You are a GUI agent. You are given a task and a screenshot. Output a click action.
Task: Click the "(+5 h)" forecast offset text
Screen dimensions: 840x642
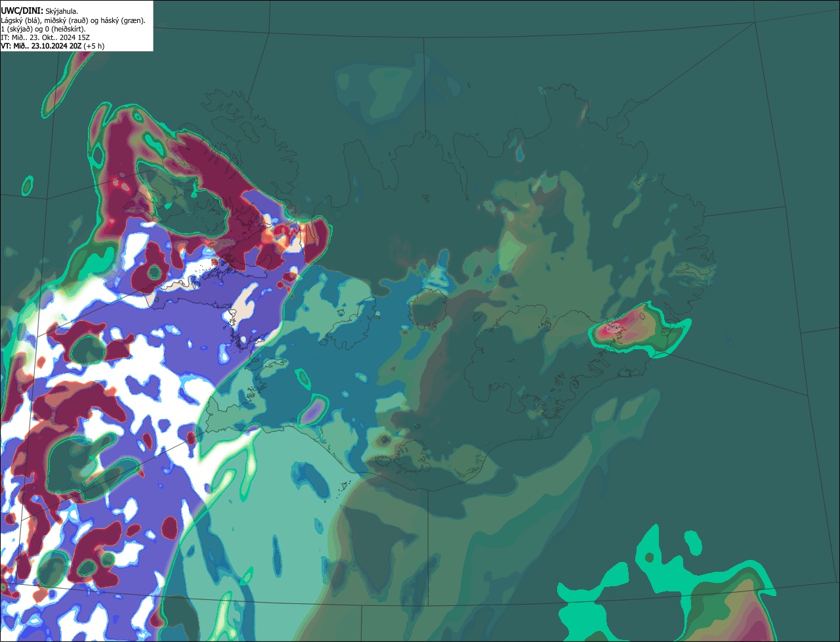[94, 47]
